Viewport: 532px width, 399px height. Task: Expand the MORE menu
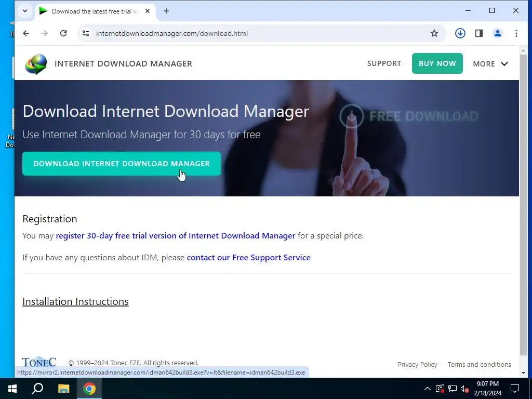click(490, 64)
